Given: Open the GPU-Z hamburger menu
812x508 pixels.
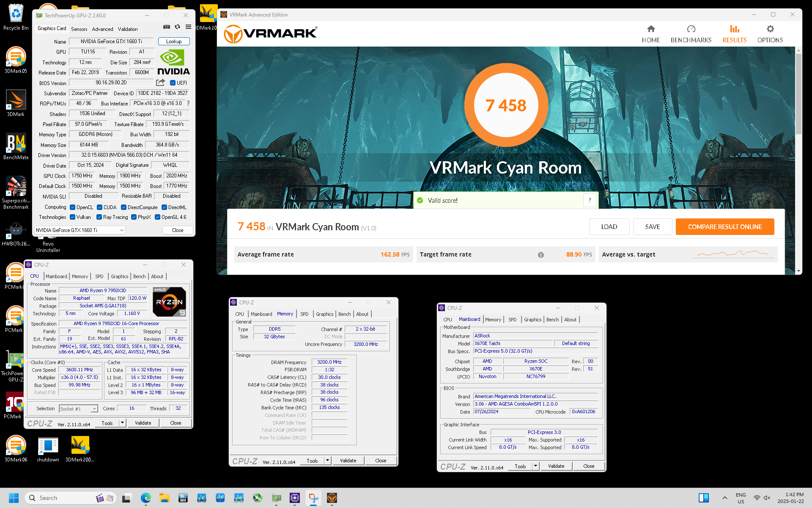Looking at the screenshot, I should click(x=188, y=27).
